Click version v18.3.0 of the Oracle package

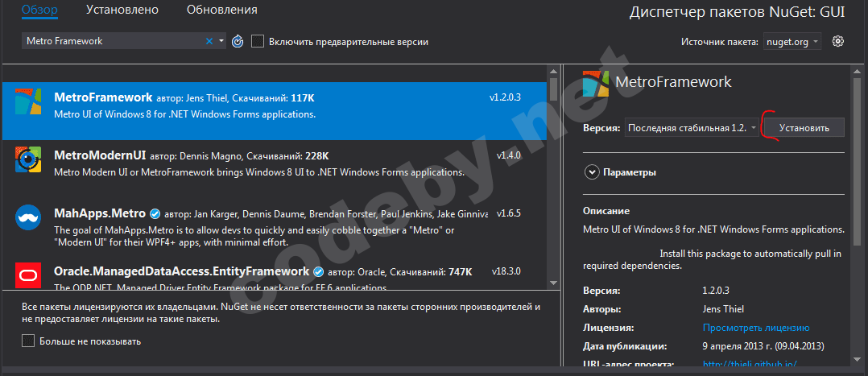[506, 272]
